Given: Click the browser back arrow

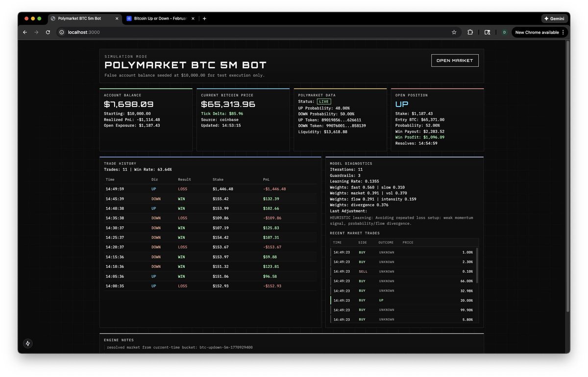Looking at the screenshot, I should pos(25,32).
